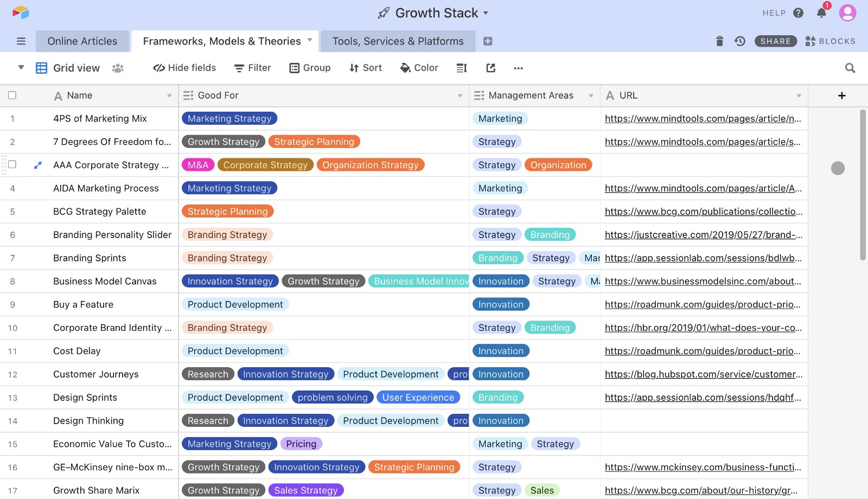Add a new table with plus icon

(488, 41)
